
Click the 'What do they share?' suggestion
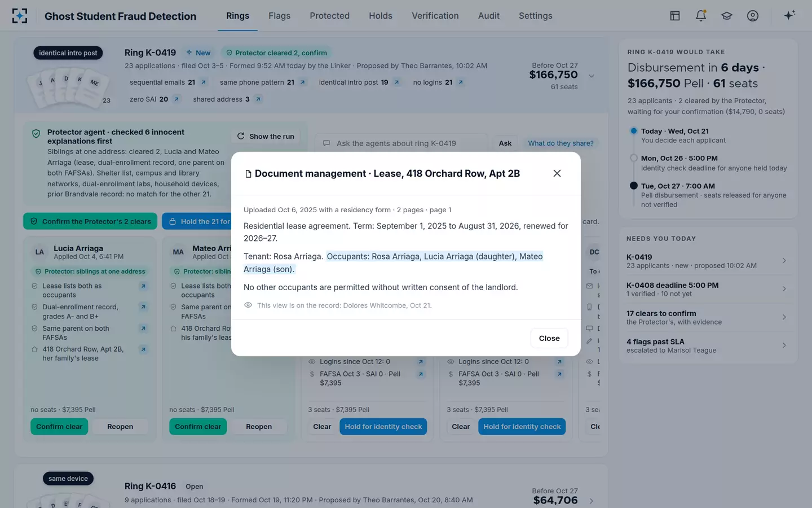coord(561,143)
